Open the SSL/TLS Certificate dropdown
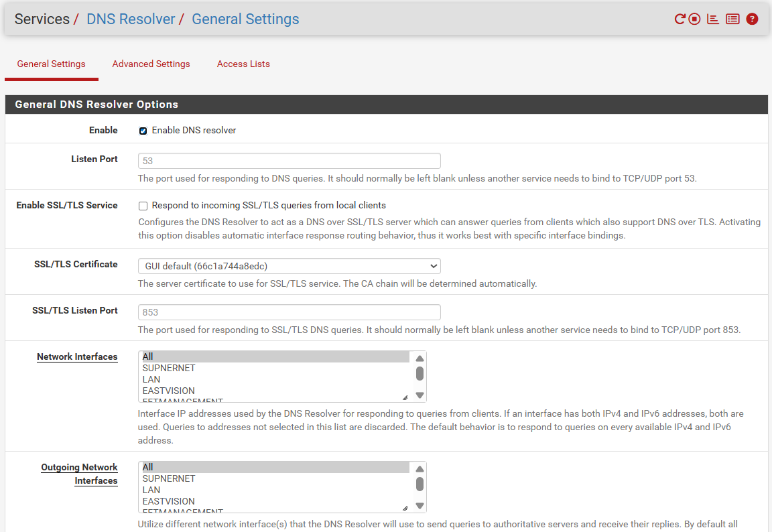This screenshot has width=772, height=532. (x=289, y=266)
